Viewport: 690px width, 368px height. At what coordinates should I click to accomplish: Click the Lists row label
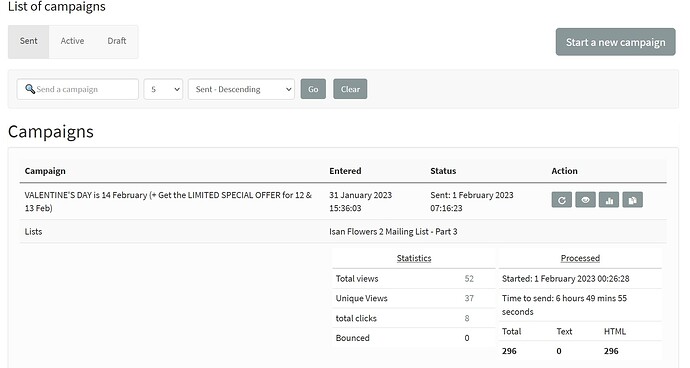coord(33,232)
